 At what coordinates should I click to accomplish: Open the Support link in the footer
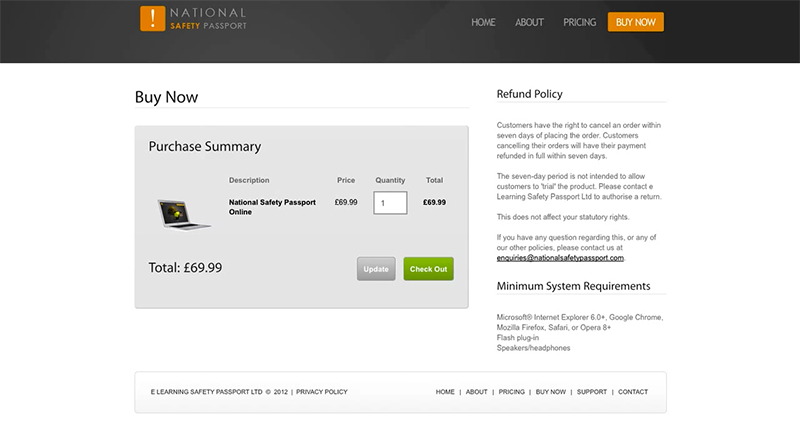point(592,392)
